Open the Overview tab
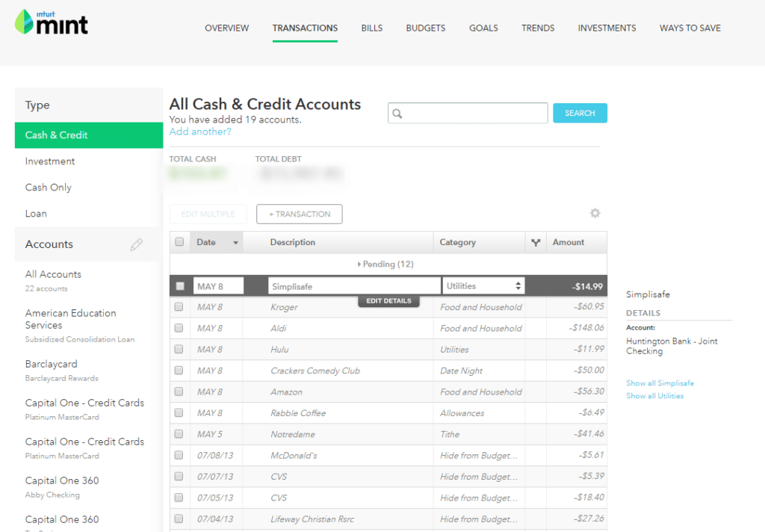This screenshot has width=765, height=532. coord(227,28)
